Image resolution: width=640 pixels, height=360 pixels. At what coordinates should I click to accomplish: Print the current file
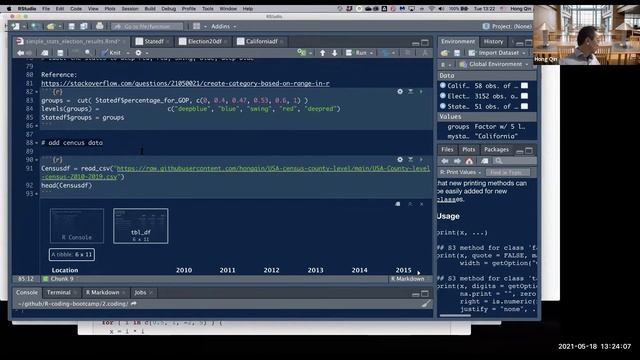coord(100,26)
